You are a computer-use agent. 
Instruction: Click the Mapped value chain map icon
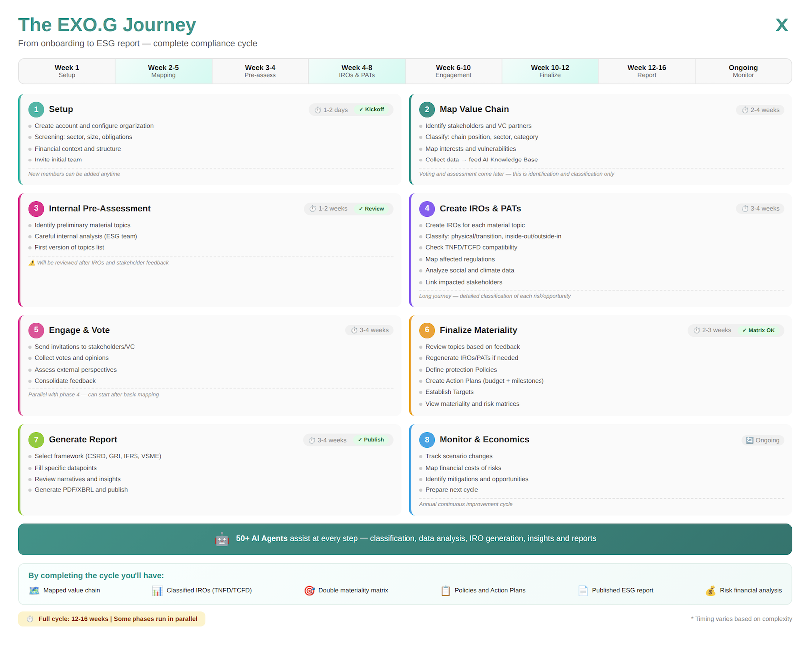[x=34, y=591]
